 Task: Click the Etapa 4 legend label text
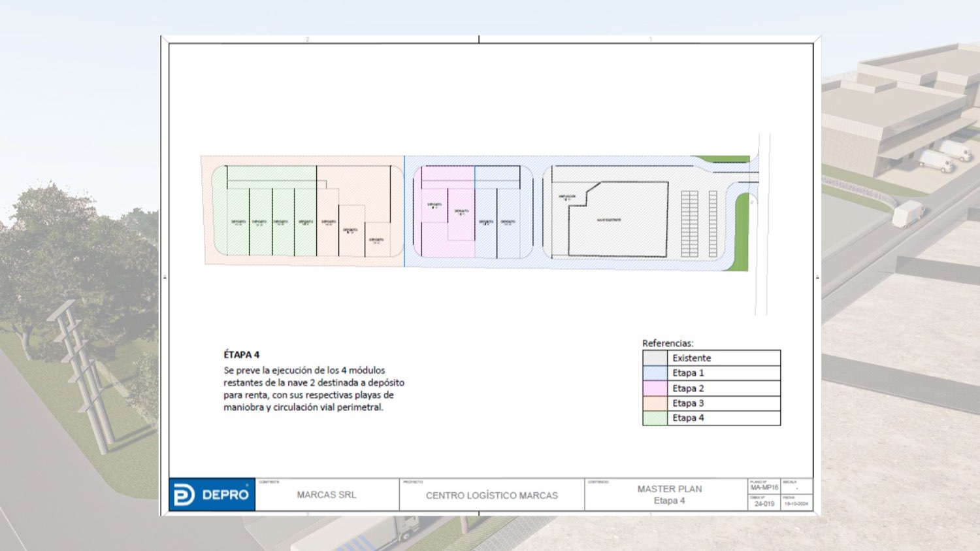pos(688,418)
